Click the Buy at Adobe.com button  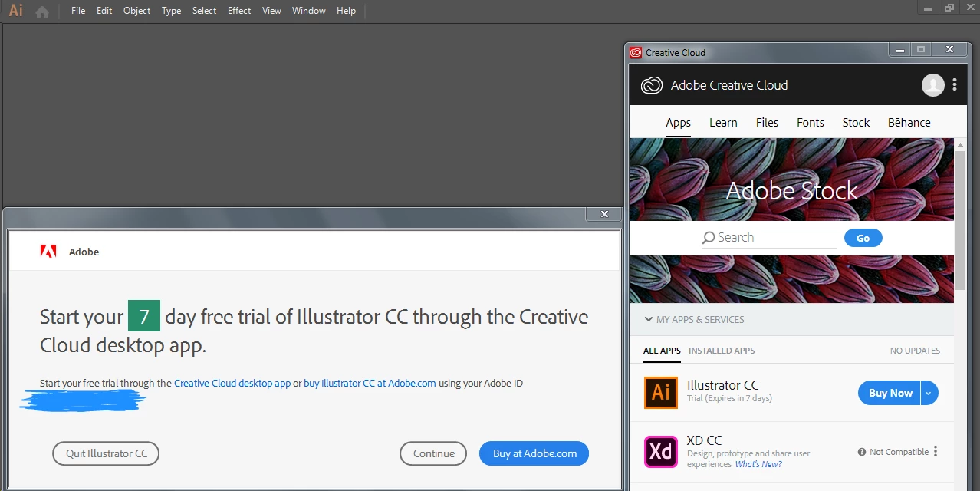534,453
